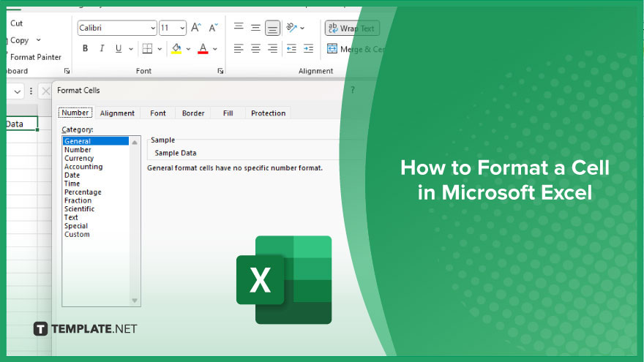Activate Format Painter
This screenshot has height=362, width=644.
click(34, 57)
